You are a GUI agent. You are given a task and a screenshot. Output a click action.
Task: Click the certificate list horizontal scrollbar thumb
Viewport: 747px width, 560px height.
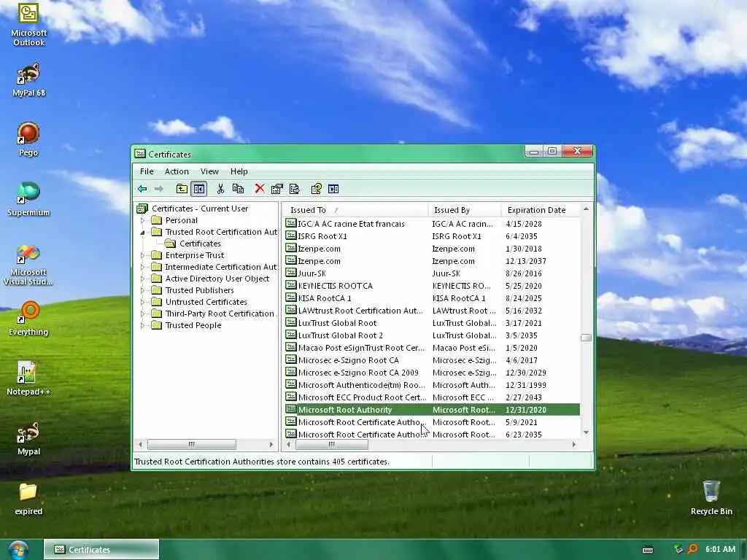(332, 444)
